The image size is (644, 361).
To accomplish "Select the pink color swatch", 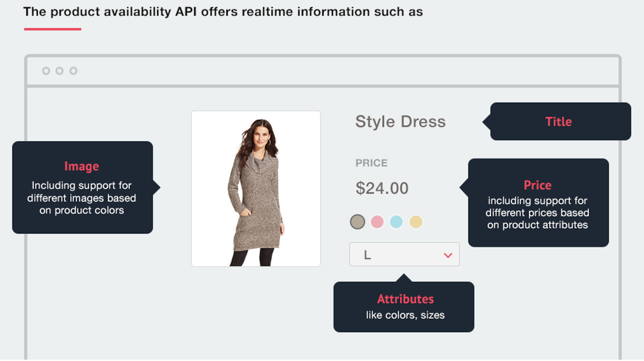I will 377,222.
